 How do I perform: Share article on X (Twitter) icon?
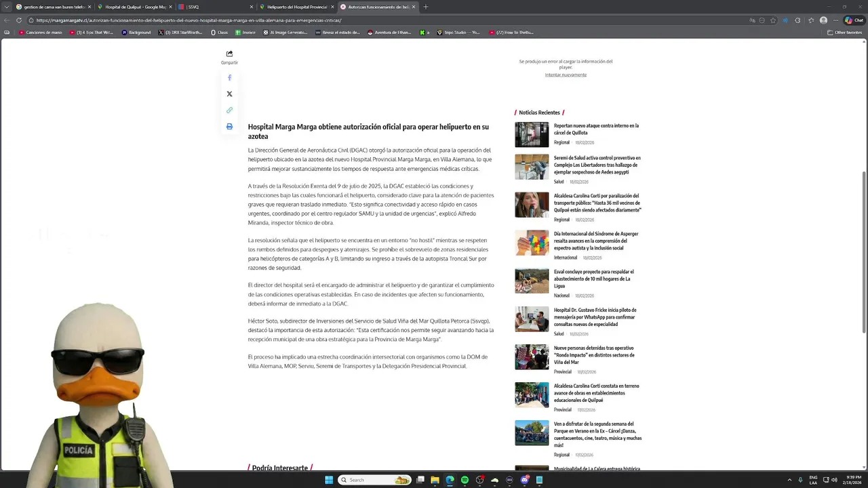click(x=229, y=94)
